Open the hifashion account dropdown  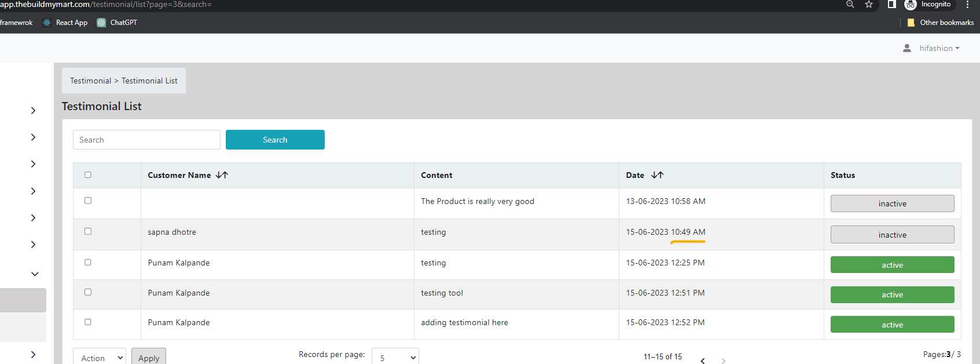pyautogui.click(x=939, y=48)
